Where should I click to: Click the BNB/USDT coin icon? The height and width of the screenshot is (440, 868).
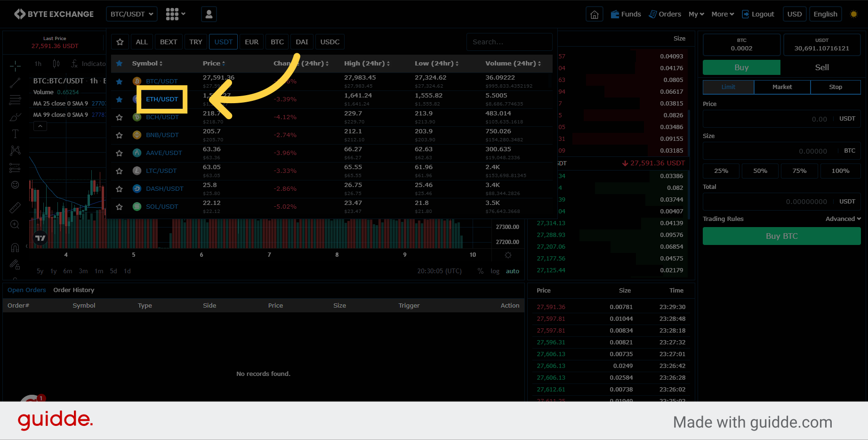(x=137, y=135)
